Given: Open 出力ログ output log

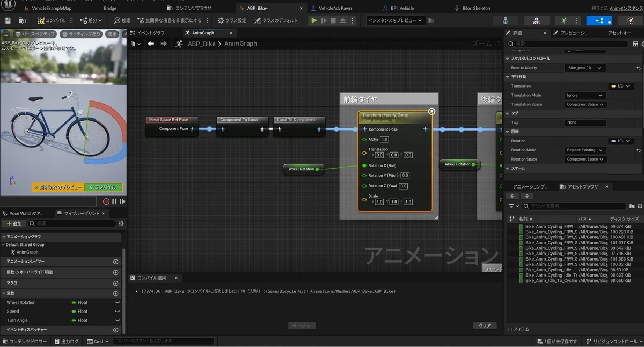Looking at the screenshot, I should (66, 341).
